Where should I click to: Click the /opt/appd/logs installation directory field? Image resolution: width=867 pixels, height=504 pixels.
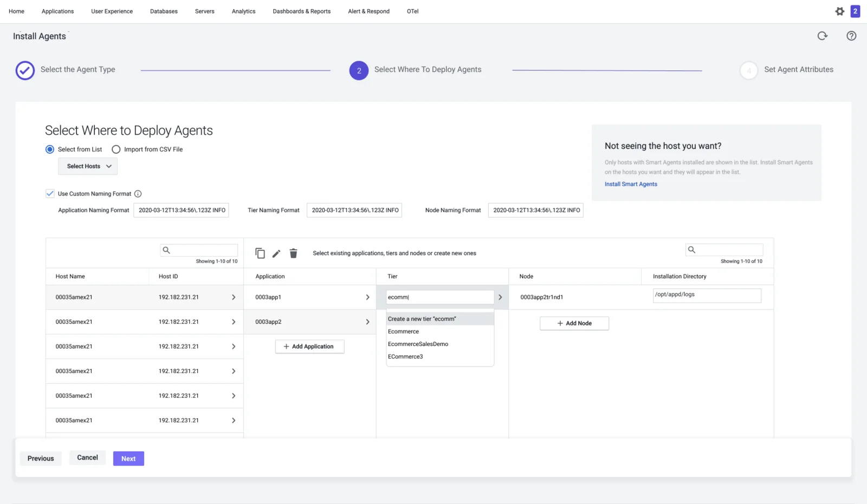tap(707, 296)
